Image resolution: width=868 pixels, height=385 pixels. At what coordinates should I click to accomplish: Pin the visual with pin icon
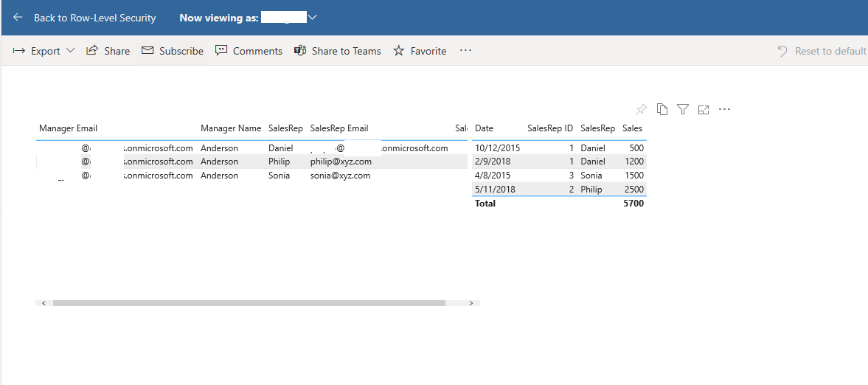641,109
